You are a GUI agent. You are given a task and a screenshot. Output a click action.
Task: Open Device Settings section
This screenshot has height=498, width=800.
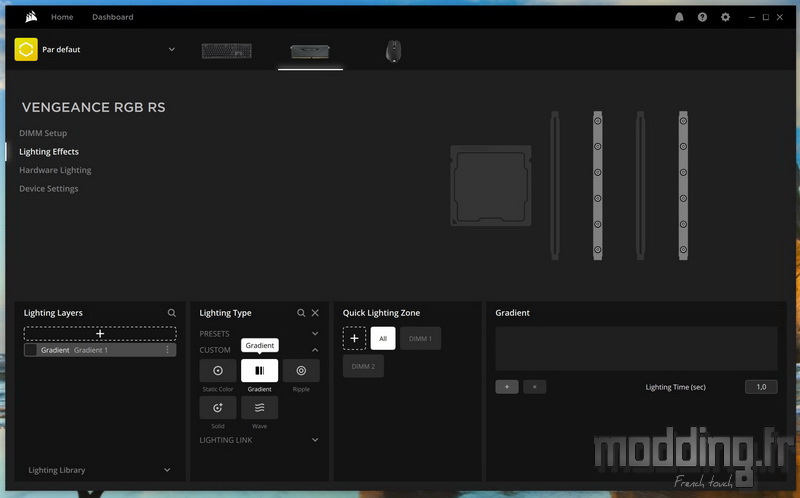pyautogui.click(x=48, y=188)
